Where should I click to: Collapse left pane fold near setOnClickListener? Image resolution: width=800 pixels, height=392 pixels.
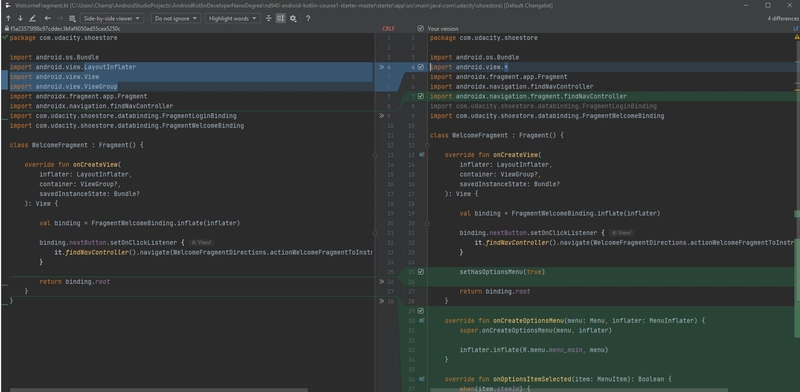pos(374,233)
